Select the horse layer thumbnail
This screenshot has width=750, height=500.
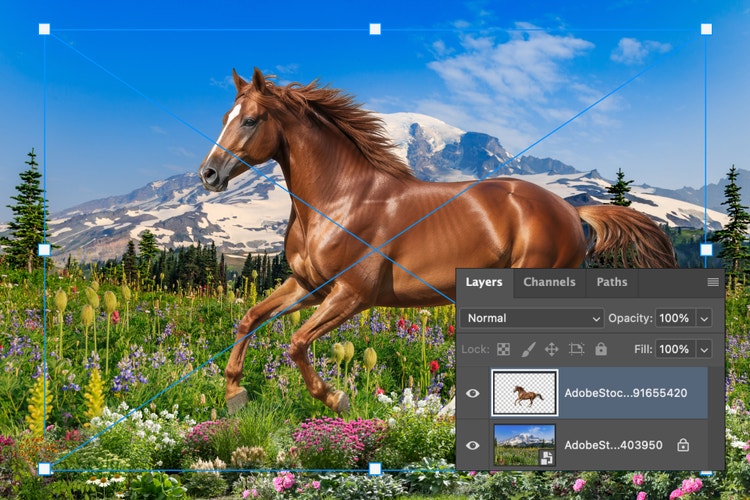[524, 393]
